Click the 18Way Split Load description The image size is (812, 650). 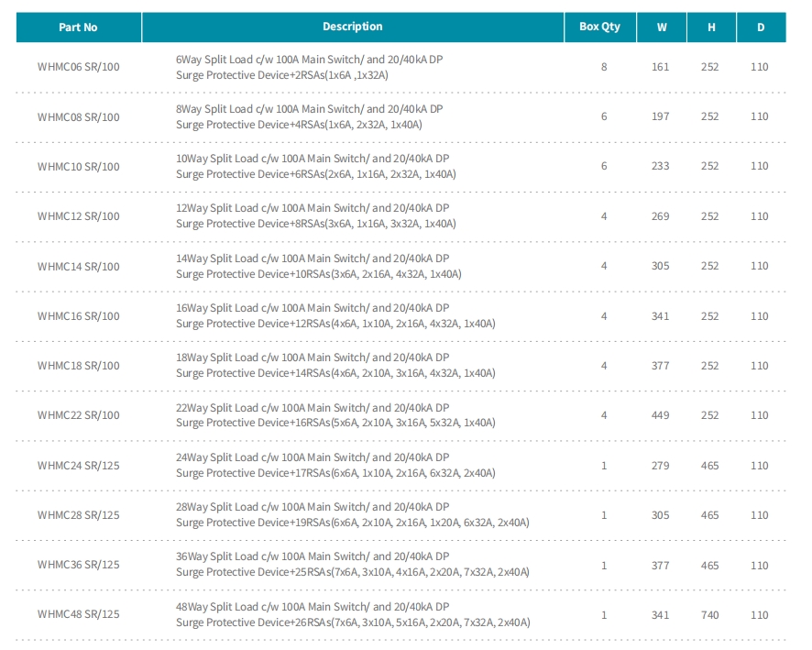[x=335, y=366]
